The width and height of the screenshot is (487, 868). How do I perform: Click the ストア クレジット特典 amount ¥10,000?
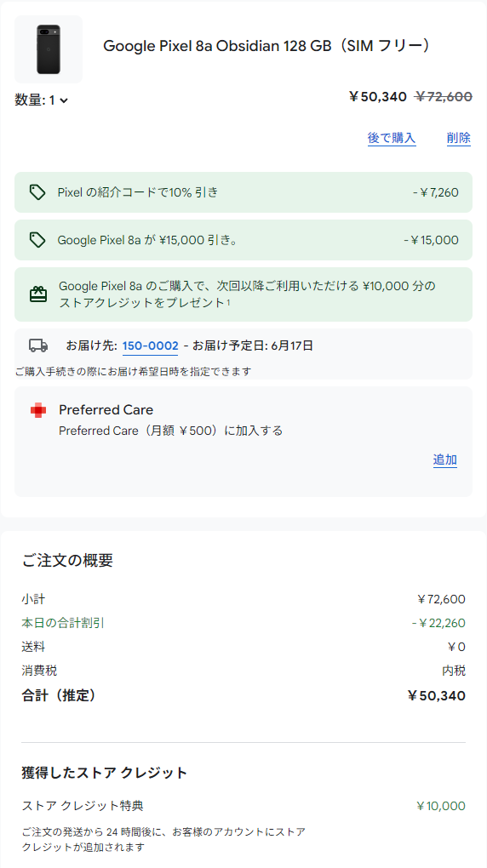[441, 806]
